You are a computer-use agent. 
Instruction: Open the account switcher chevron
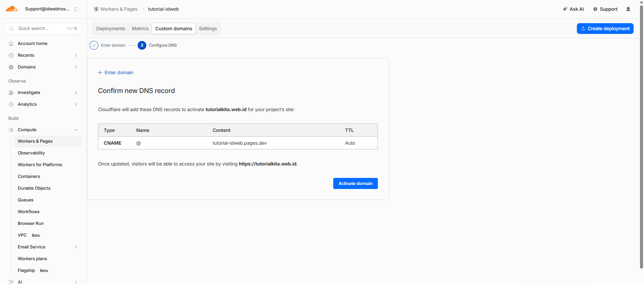(x=76, y=9)
